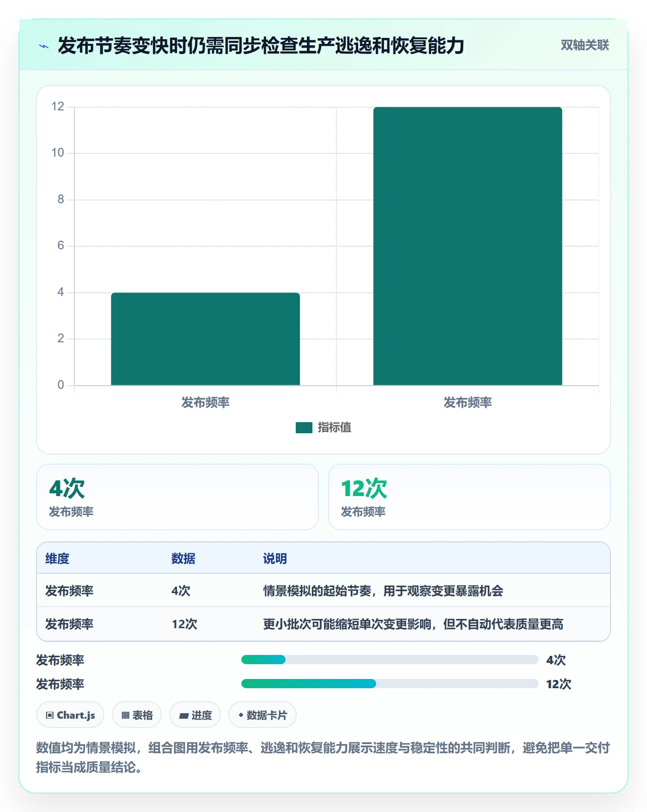Click the grid icon in 表格 chip
The height and width of the screenshot is (812, 647).
click(x=125, y=715)
